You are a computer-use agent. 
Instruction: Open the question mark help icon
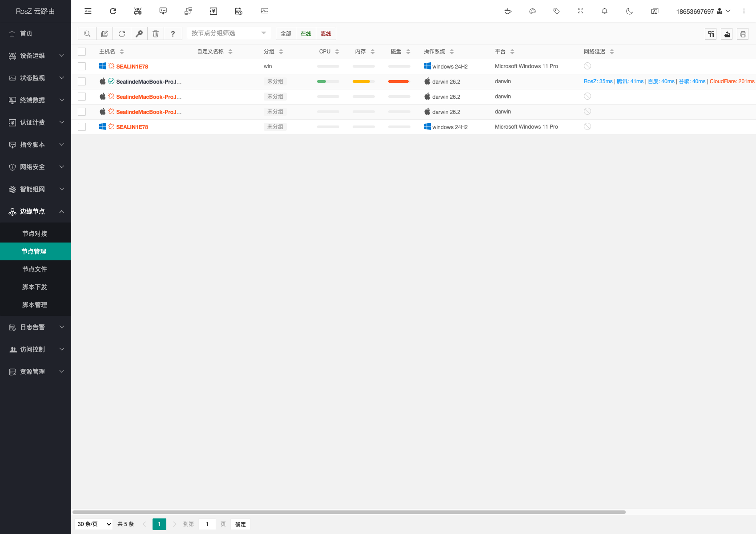(173, 34)
